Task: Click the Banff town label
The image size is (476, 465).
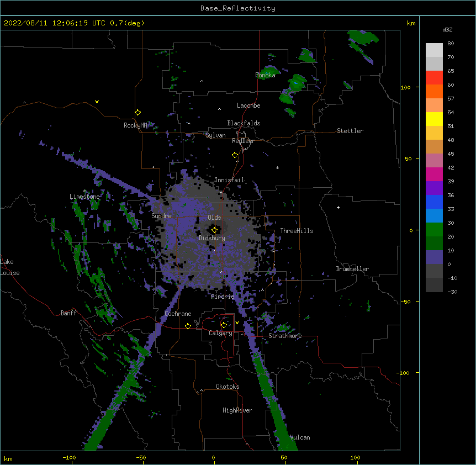Action: pyautogui.click(x=68, y=313)
